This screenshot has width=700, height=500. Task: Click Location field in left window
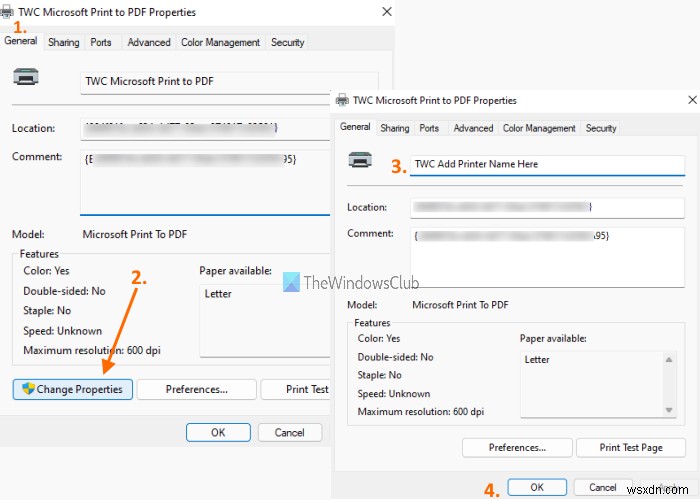pyautogui.click(x=205, y=129)
